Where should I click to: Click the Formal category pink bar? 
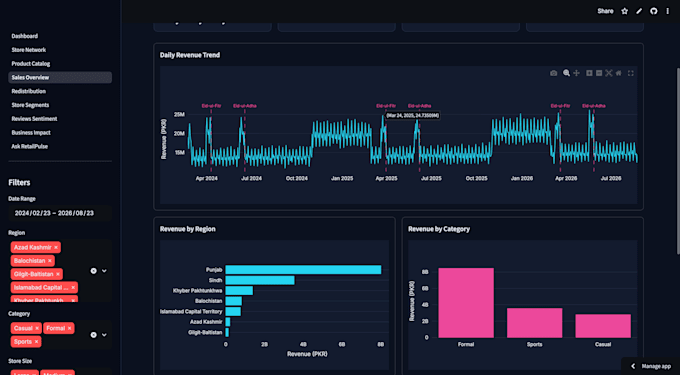click(x=466, y=303)
